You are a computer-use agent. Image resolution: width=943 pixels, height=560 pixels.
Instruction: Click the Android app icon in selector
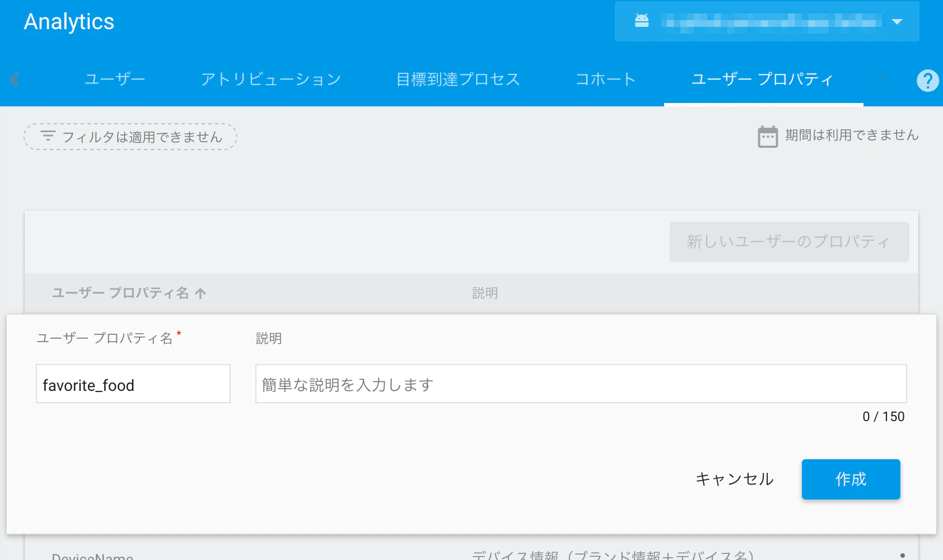click(642, 21)
